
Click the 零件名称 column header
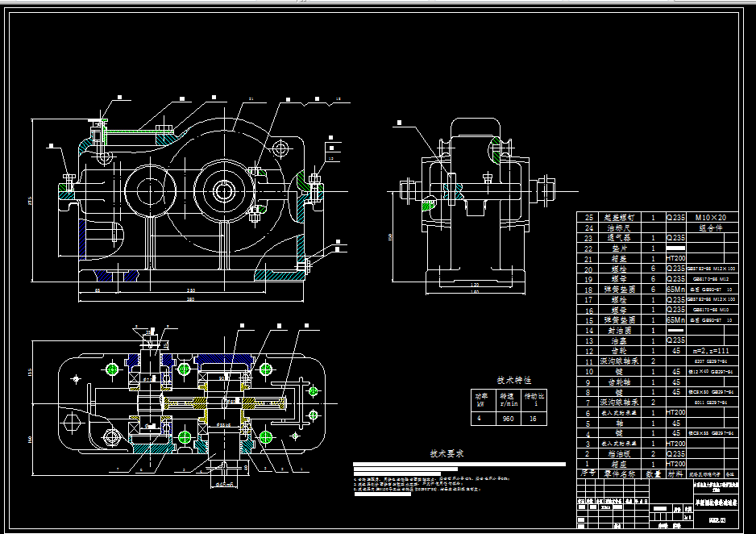[x=620, y=474]
